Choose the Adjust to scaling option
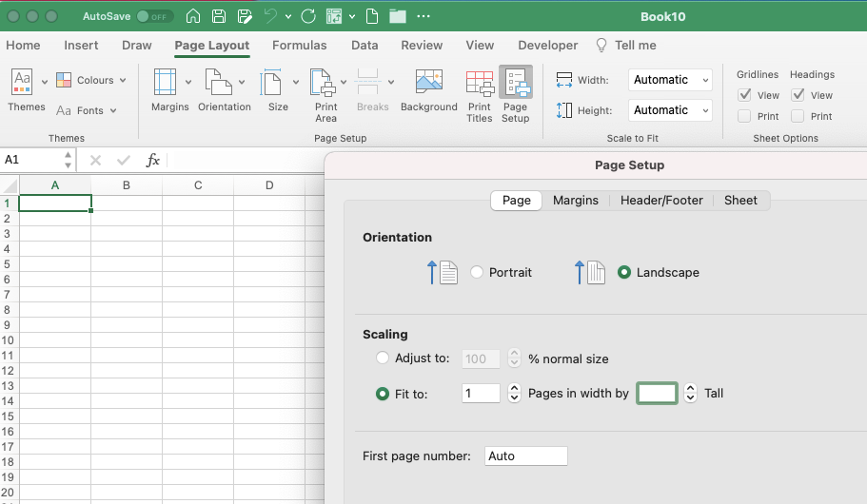This screenshot has width=867, height=504. point(382,358)
